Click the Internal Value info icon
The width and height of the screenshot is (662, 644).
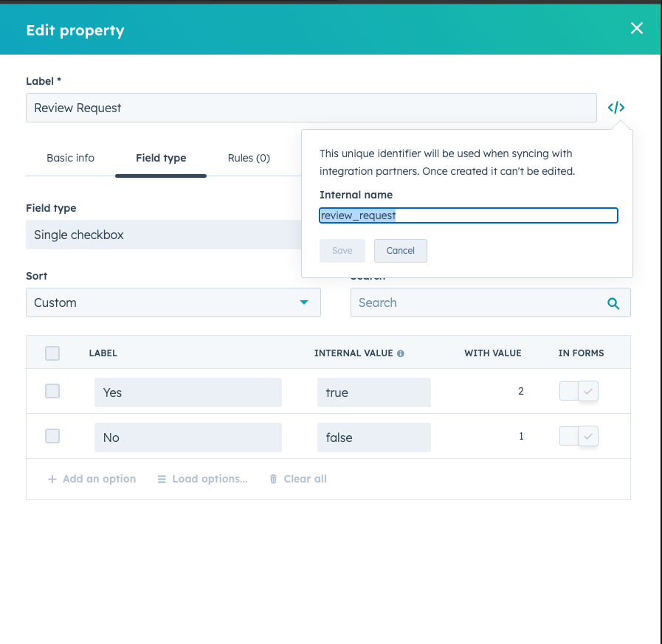pyautogui.click(x=401, y=353)
